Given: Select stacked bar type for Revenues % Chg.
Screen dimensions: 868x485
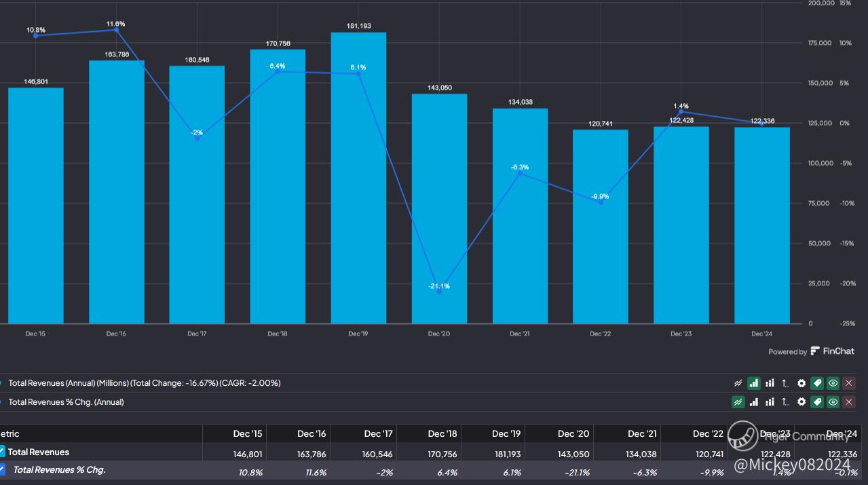Looking at the screenshot, I should pyautogui.click(x=770, y=402).
